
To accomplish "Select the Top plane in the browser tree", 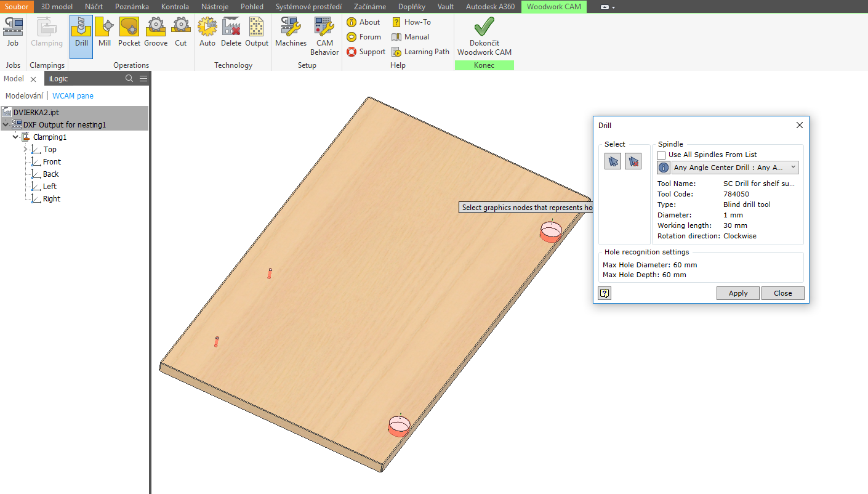I will 48,149.
